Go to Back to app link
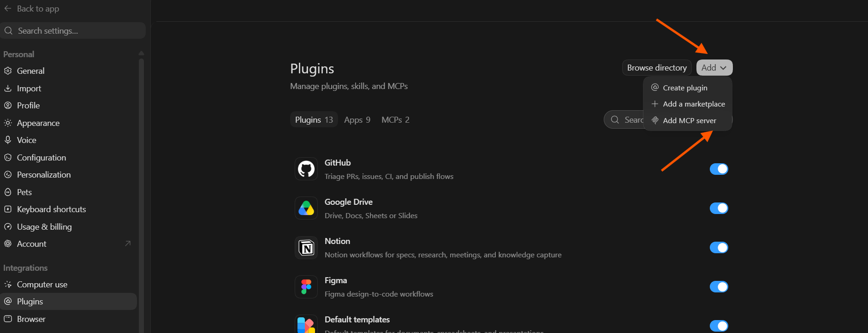 point(32,9)
